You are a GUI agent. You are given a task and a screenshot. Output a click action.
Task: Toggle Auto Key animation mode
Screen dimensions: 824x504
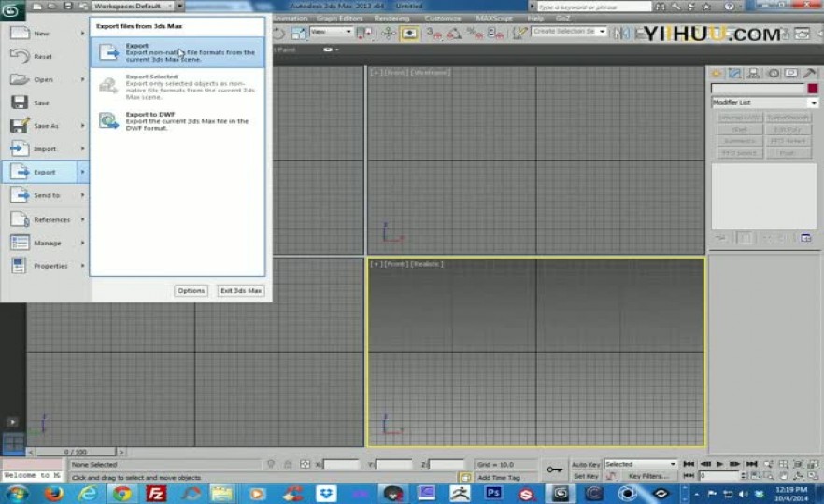586,465
